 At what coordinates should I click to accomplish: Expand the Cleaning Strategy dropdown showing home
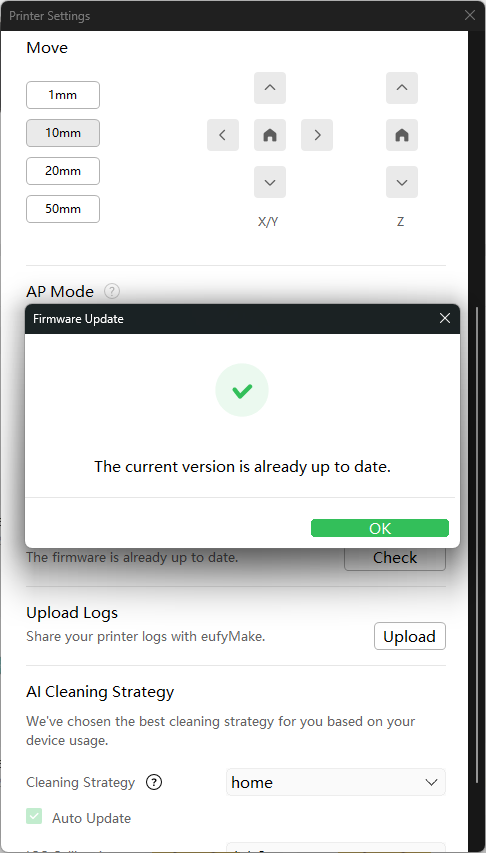tap(336, 782)
